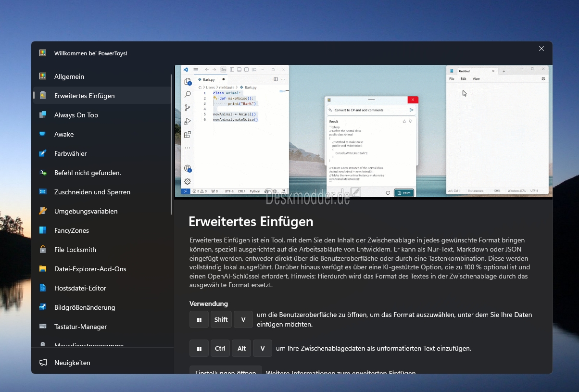Close the PowerToys welcome window
This screenshot has height=392, width=579.
coord(541,49)
